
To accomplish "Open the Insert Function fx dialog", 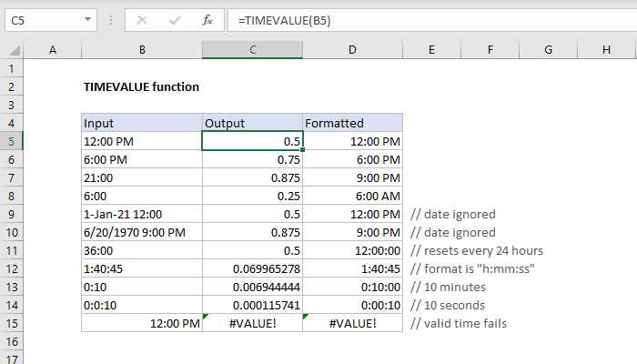I will click(x=207, y=20).
